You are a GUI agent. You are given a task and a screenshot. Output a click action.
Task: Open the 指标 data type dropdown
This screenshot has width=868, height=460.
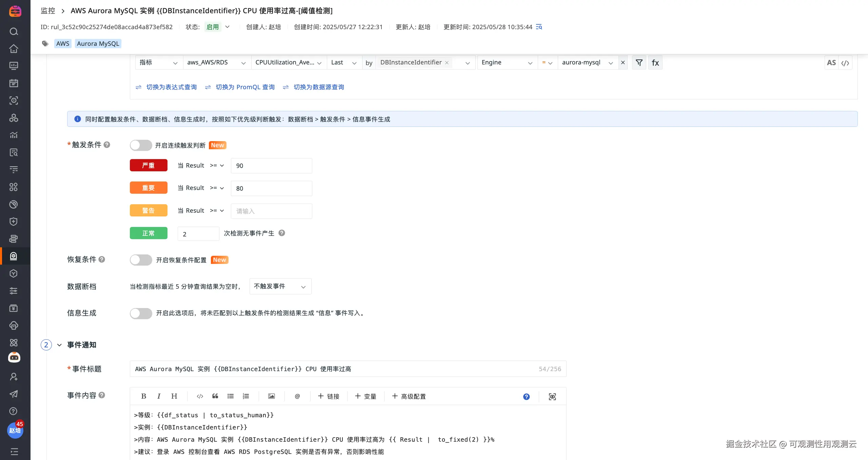pyautogui.click(x=159, y=62)
